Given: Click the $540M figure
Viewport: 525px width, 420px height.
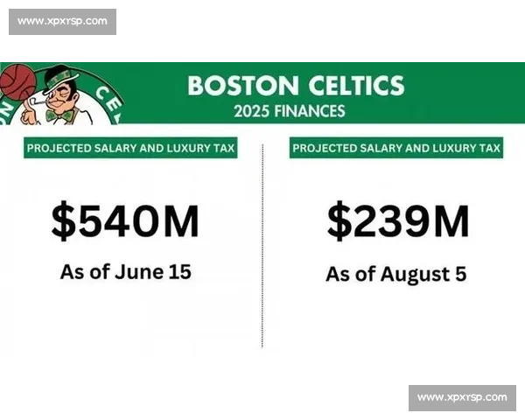Looking at the screenshot, I should tap(125, 221).
